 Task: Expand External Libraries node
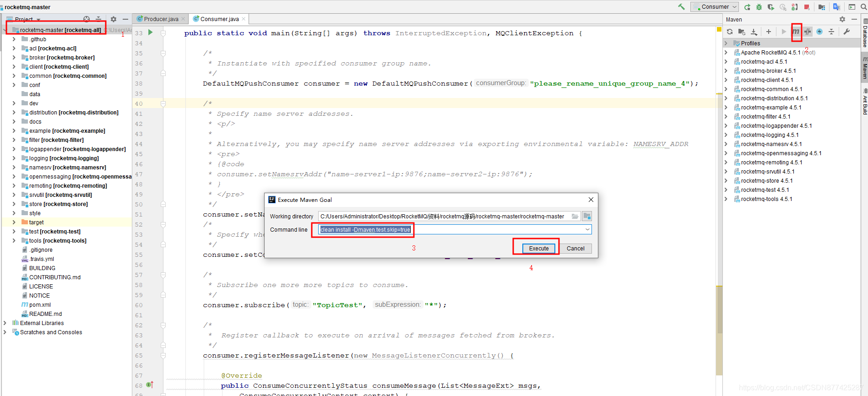5,323
